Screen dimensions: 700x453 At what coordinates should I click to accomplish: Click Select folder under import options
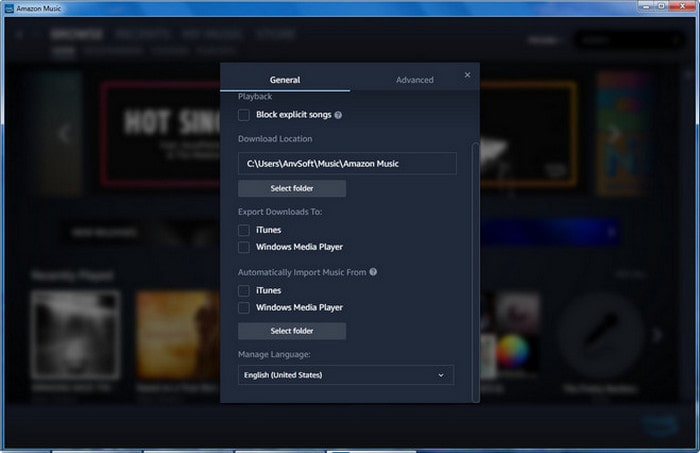pyautogui.click(x=292, y=331)
